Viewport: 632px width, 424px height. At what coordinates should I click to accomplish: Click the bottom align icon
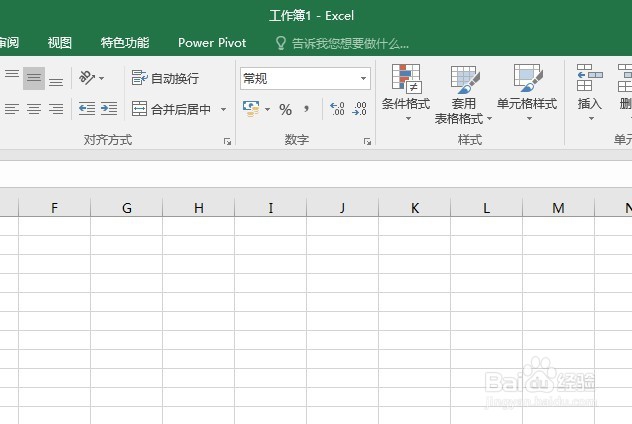point(56,82)
